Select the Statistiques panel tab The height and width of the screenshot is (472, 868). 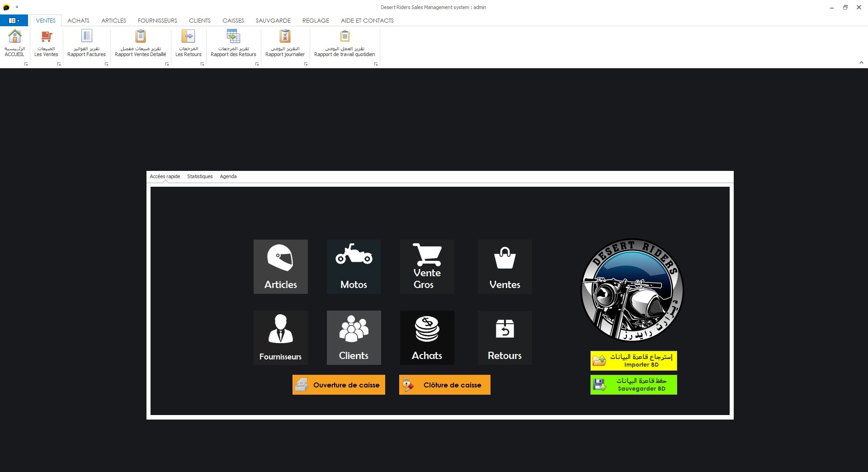click(x=200, y=176)
